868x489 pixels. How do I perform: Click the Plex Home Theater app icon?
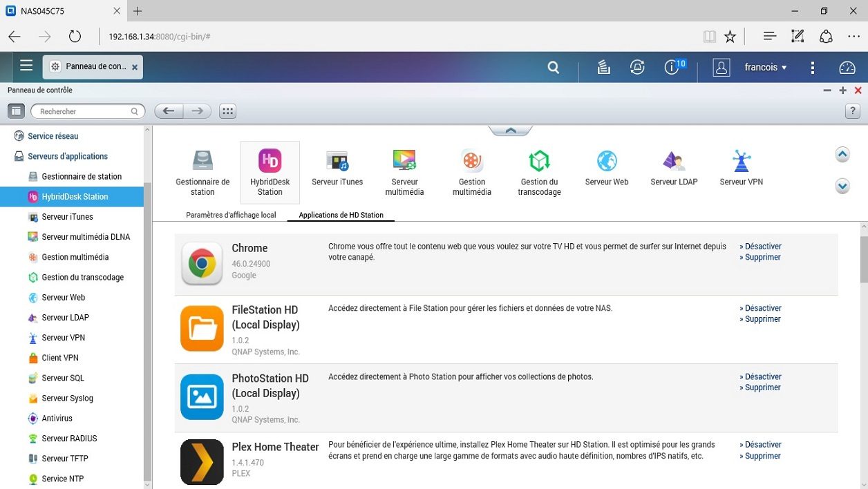coord(202,462)
